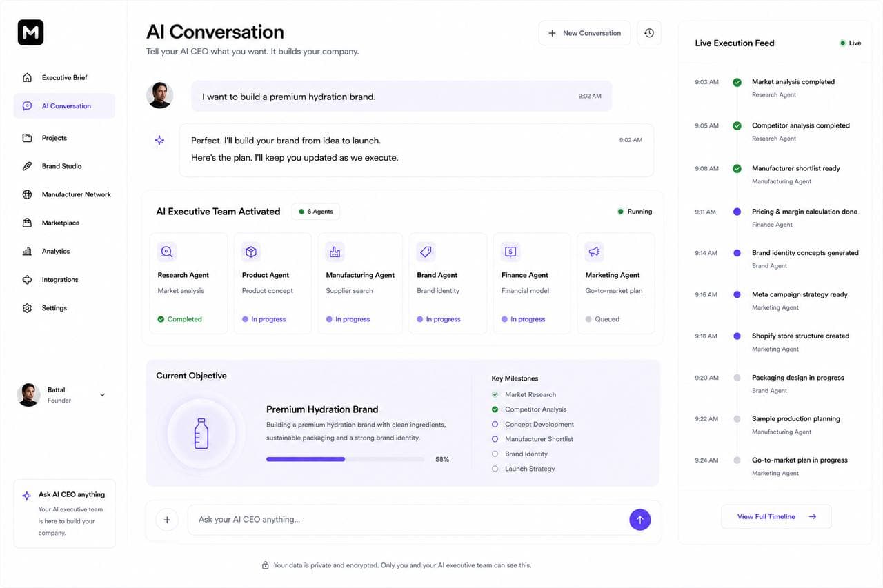Add attachment with the plus icon

coord(167,520)
